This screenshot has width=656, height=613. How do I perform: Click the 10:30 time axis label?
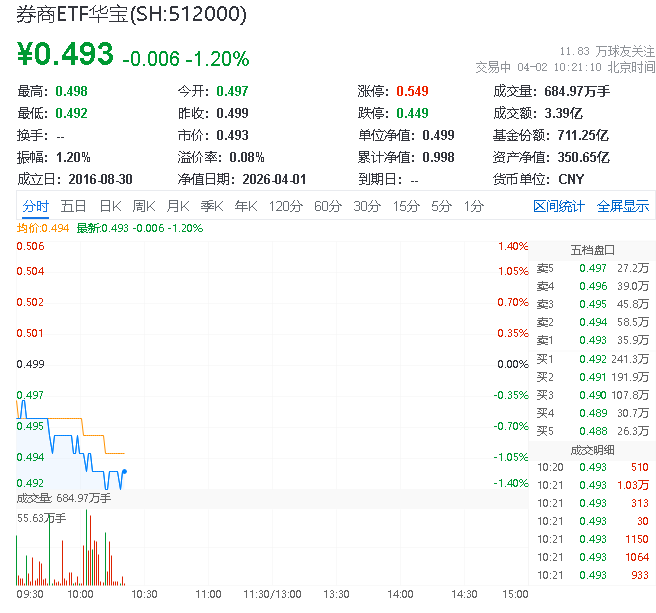point(144,594)
